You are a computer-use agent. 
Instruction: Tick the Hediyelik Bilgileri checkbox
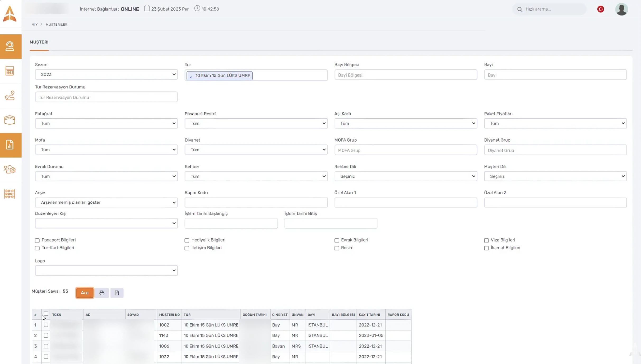(187, 240)
